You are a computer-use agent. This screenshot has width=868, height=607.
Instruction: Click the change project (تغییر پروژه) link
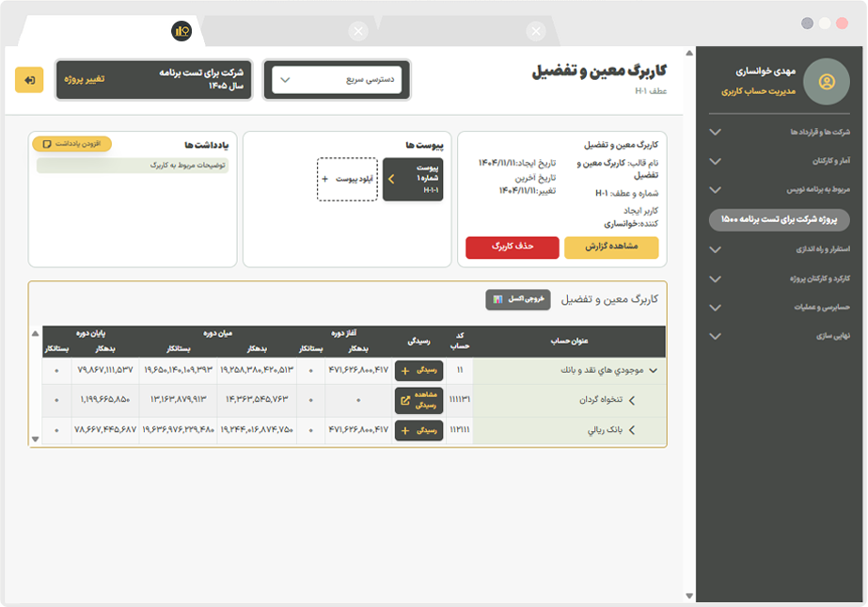[x=85, y=79]
